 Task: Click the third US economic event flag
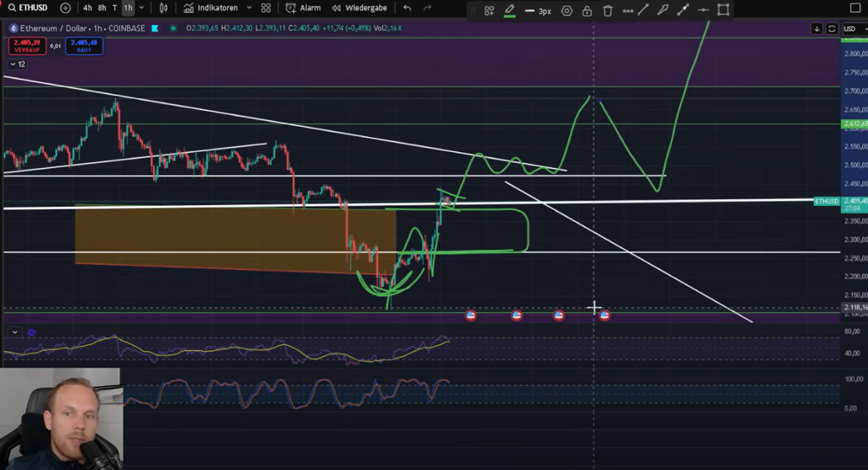click(x=559, y=315)
